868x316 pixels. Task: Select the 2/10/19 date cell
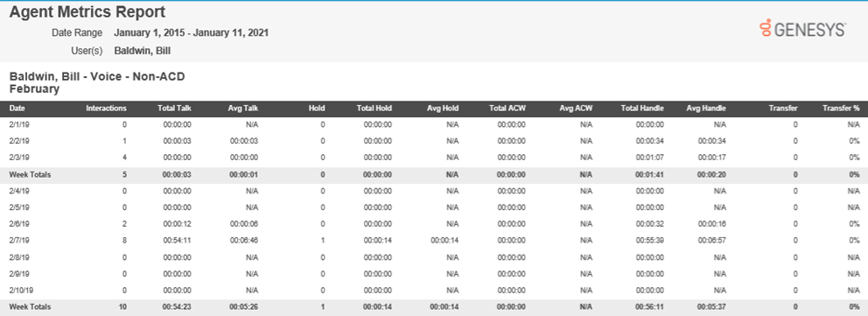tap(20, 290)
